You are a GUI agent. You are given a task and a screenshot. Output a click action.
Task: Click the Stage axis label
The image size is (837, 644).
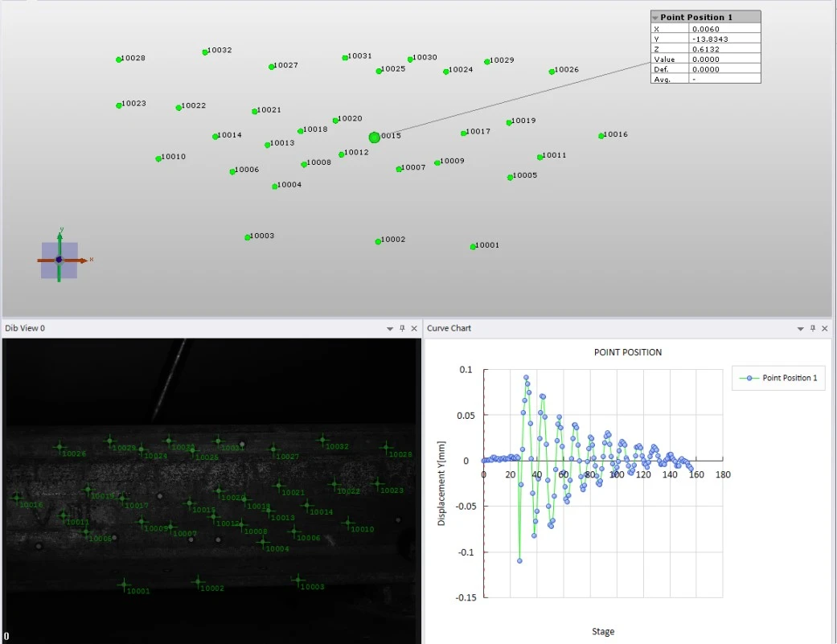603,631
